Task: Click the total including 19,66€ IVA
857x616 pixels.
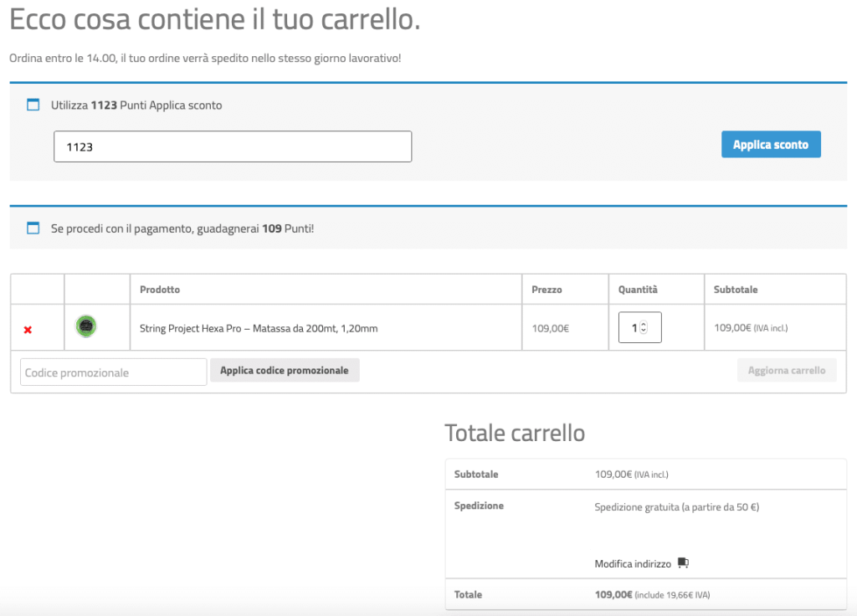Action: tap(652, 595)
